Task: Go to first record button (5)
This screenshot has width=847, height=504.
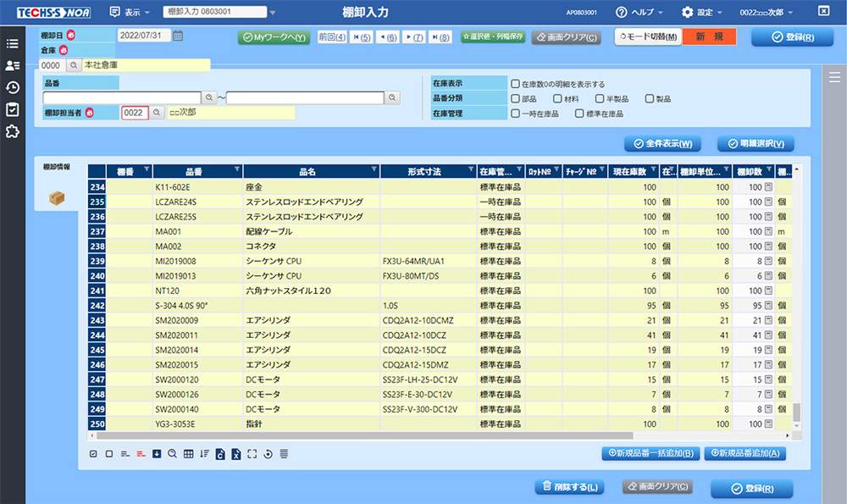Action: point(362,36)
